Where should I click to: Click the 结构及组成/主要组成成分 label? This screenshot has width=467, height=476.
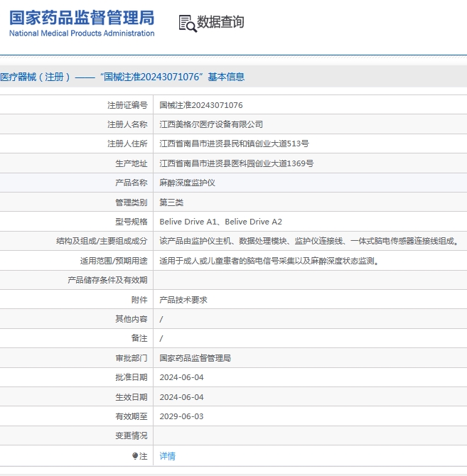[x=102, y=241]
